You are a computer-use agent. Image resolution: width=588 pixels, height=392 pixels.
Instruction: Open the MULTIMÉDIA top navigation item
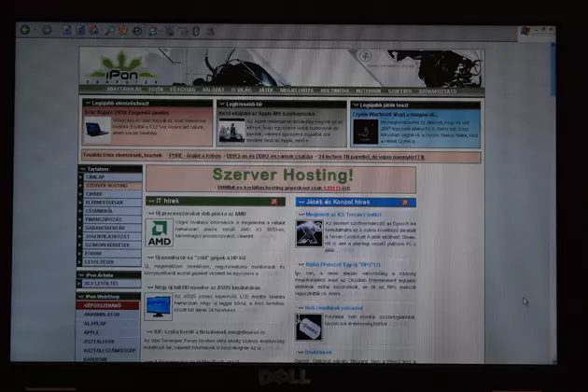[334, 91]
